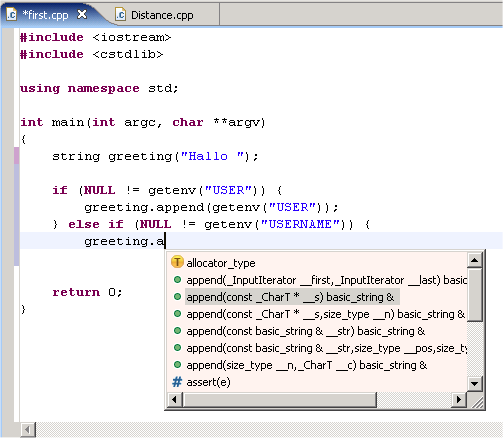This screenshot has height=438, width=503.
Task: Close the first.cpp editor tab
Action: coord(82,14)
